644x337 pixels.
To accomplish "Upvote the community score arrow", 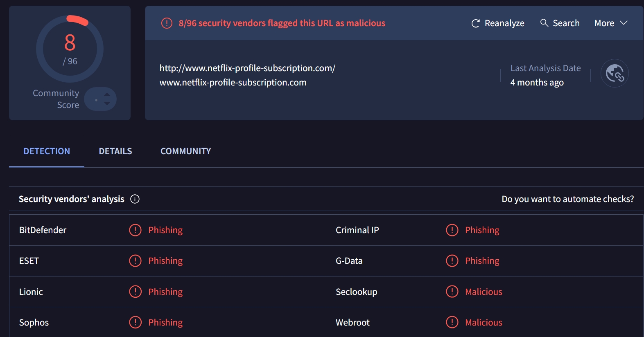I will coord(107,94).
